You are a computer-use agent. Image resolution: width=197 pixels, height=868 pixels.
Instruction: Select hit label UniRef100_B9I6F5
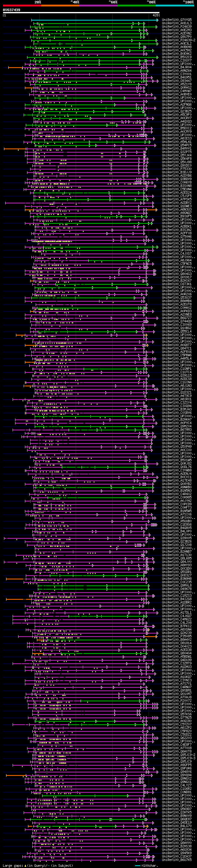point(177,216)
